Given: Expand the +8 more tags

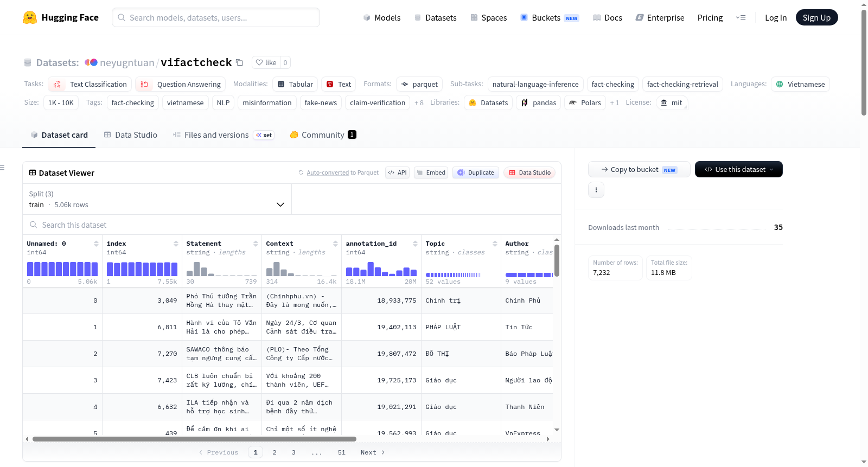Looking at the screenshot, I should (419, 103).
